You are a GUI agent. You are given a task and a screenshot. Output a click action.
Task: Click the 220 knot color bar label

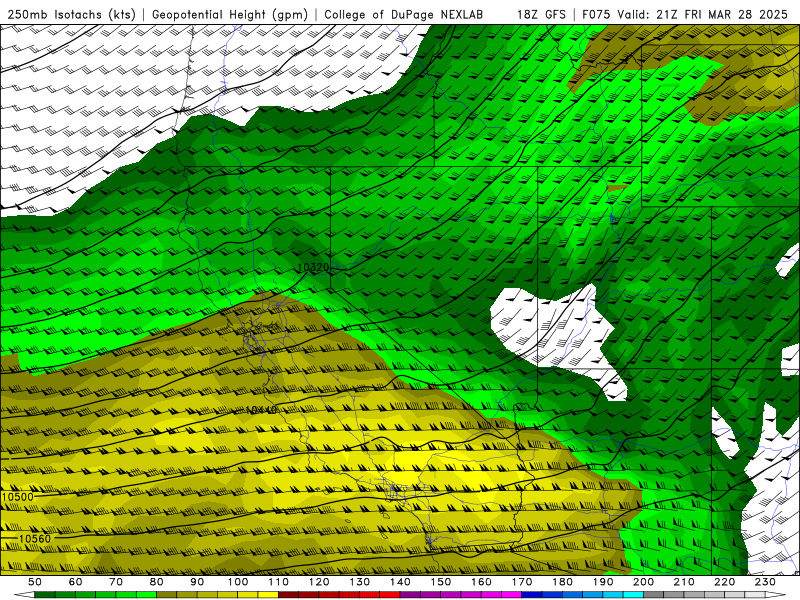[x=725, y=582]
